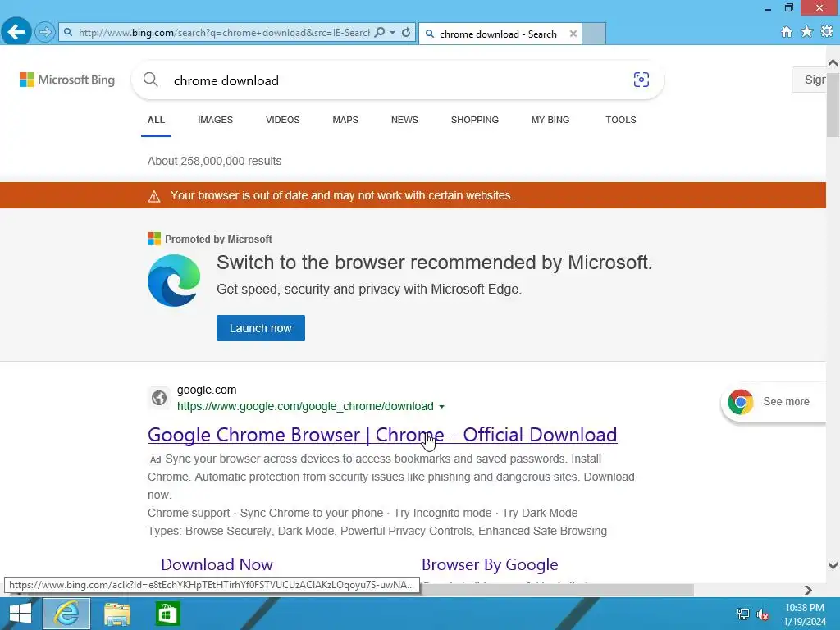Screen dimensions: 840x630
Task: Open File Explorer from the taskbar
Action: [116, 614]
